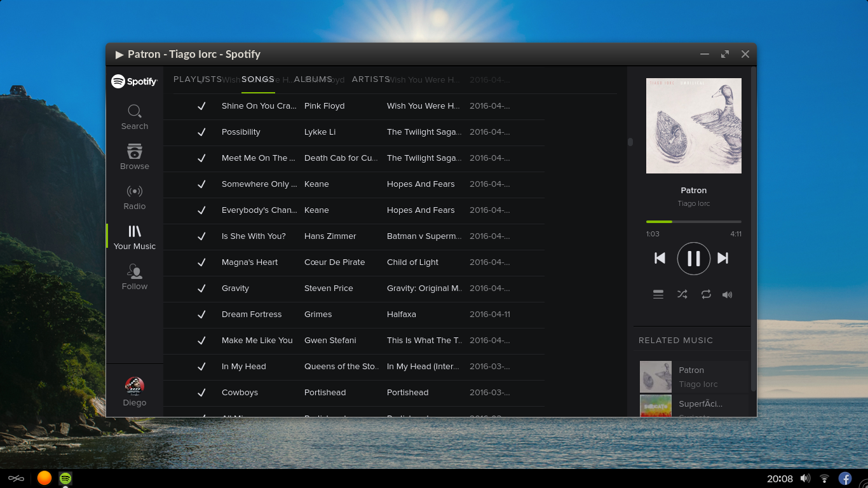Open the Browse section
868x488 pixels.
point(135,157)
